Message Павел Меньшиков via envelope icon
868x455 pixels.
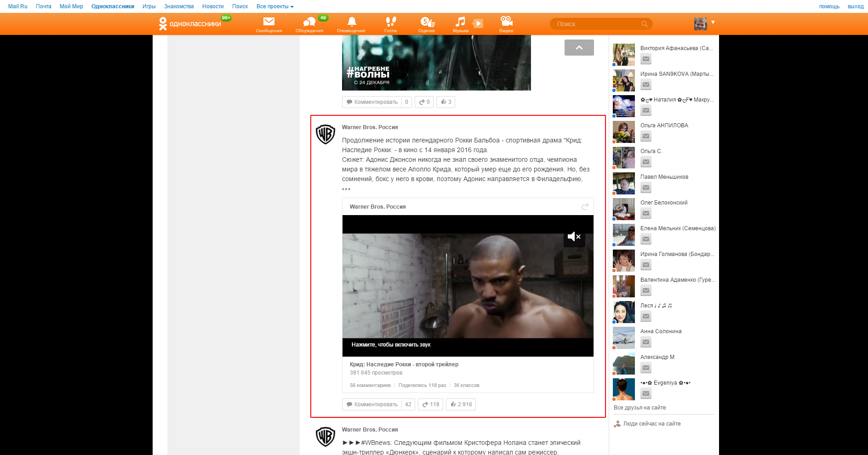point(646,188)
